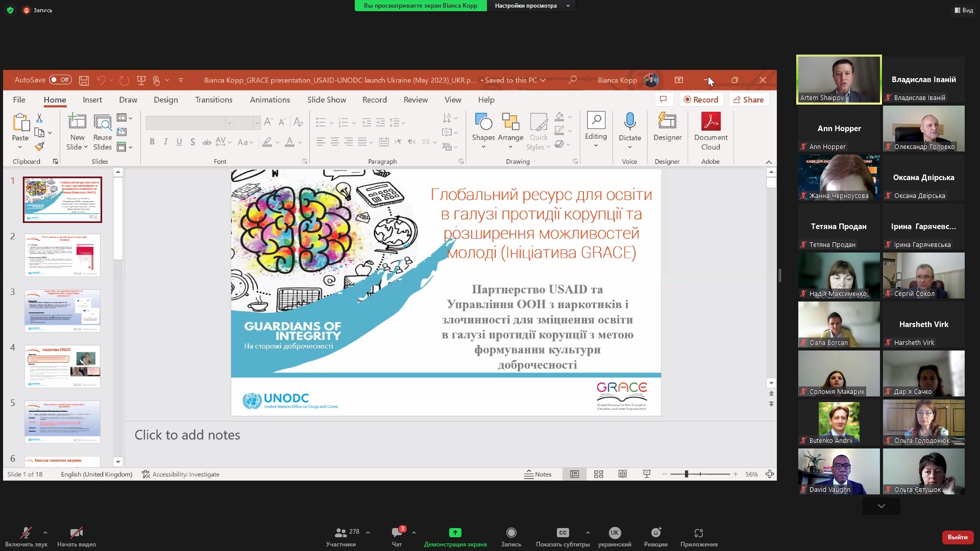Click the Reuse Slides icon
This screenshot has width=980, height=551.
[x=103, y=122]
